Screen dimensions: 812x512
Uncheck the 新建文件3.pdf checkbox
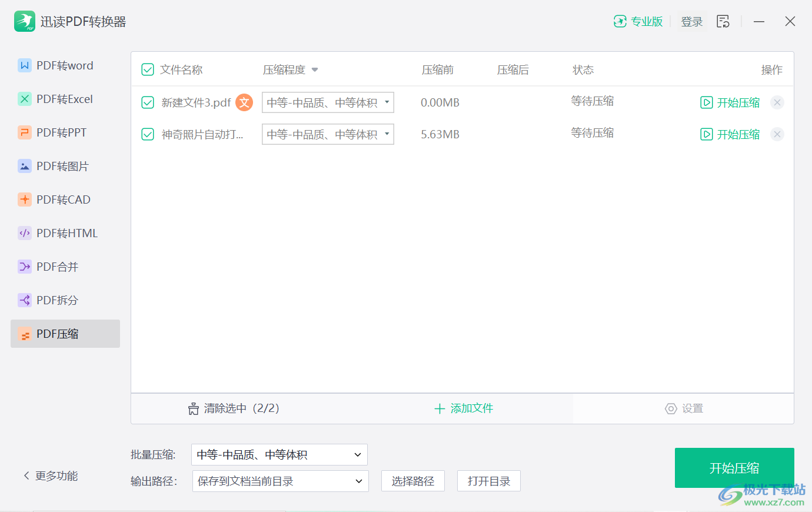[148, 103]
